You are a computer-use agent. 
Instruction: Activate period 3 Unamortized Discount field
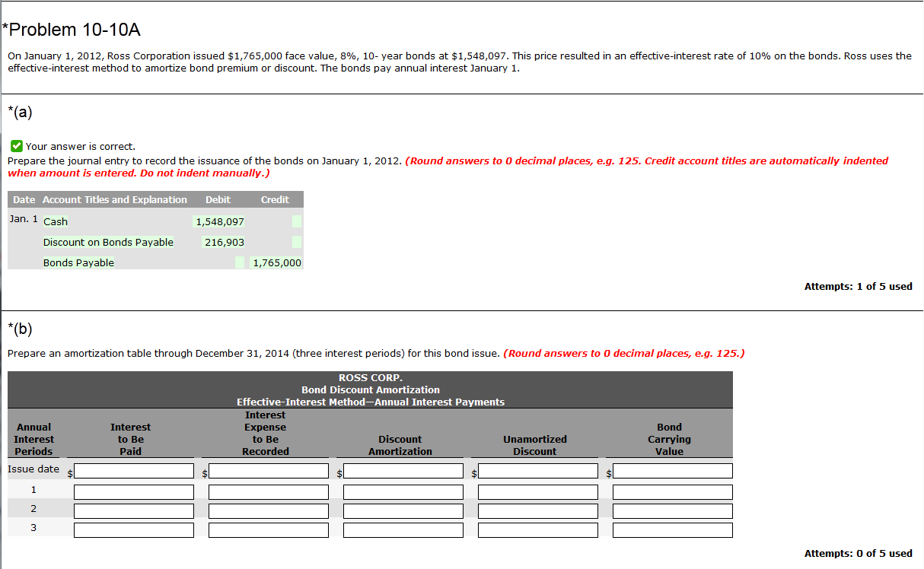(x=538, y=530)
